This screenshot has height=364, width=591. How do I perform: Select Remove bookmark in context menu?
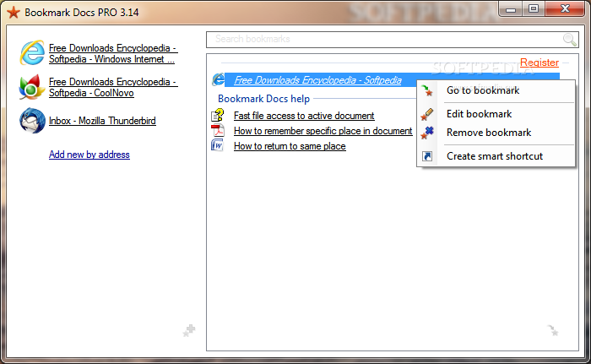tap(496, 133)
